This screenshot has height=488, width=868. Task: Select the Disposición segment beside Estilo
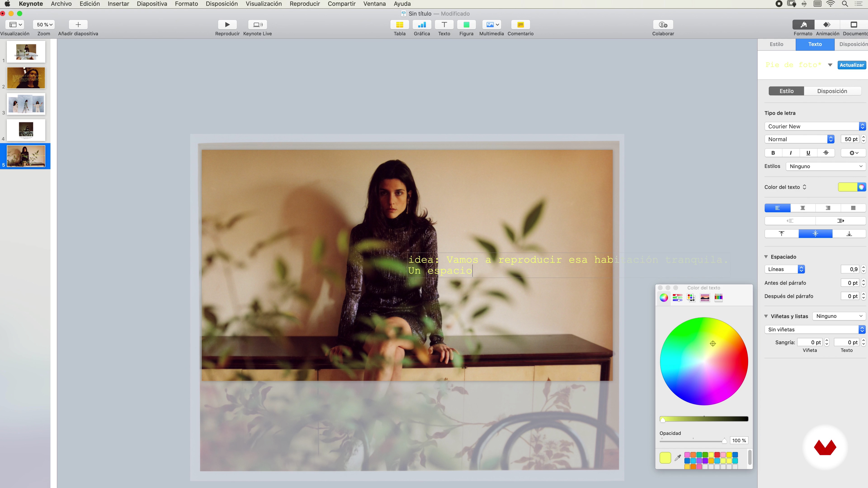(832, 91)
